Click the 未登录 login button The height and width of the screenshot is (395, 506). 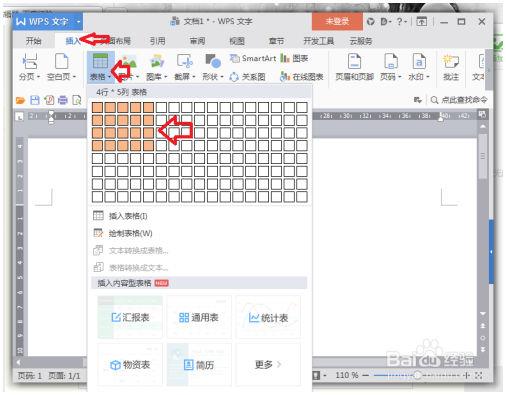(337, 22)
